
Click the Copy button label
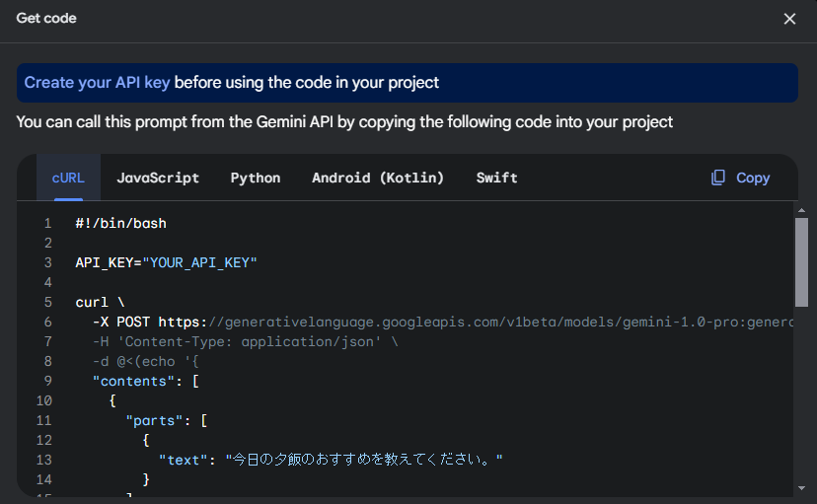(753, 178)
